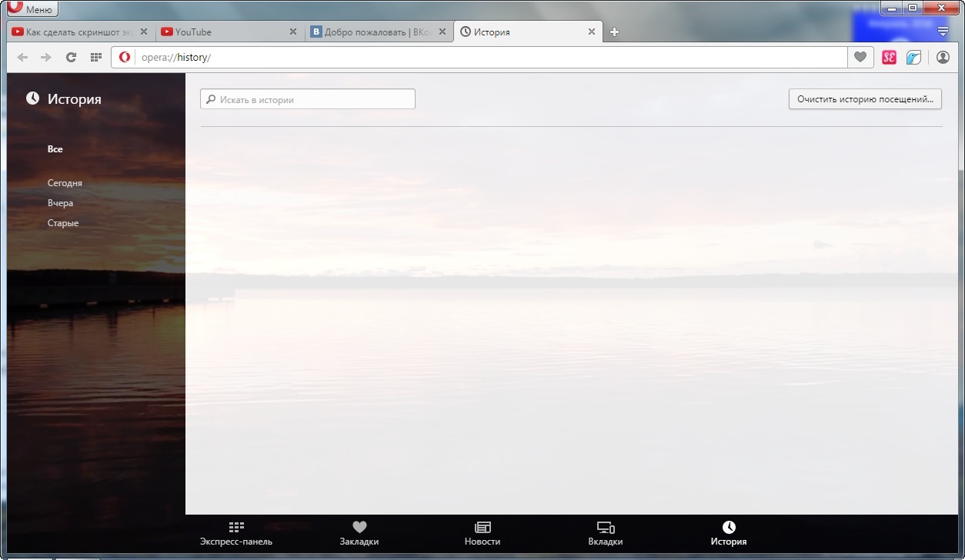Go forward with the forward arrow
This screenshot has width=965, height=560.
(46, 58)
